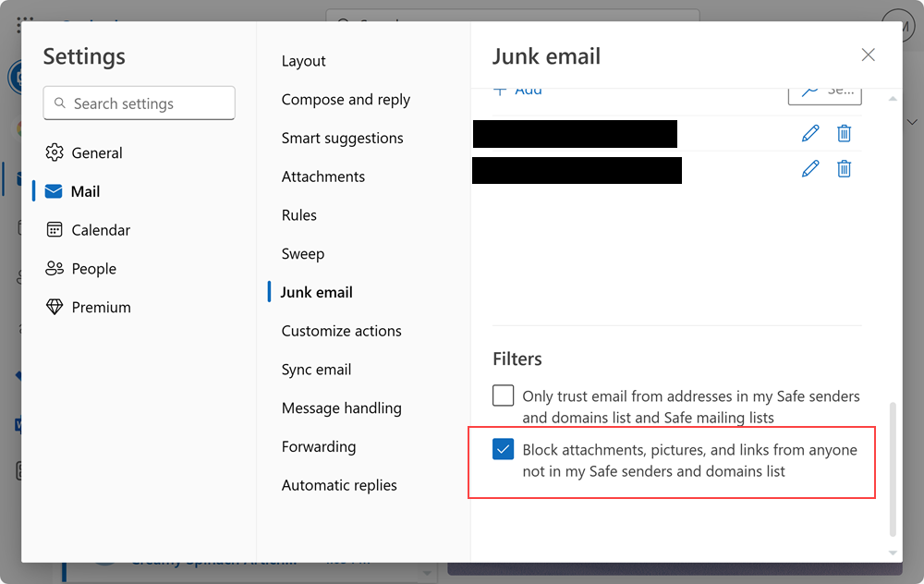The width and height of the screenshot is (924, 584).
Task: Enable trusting only Safe senders list emails
Action: [x=503, y=395]
